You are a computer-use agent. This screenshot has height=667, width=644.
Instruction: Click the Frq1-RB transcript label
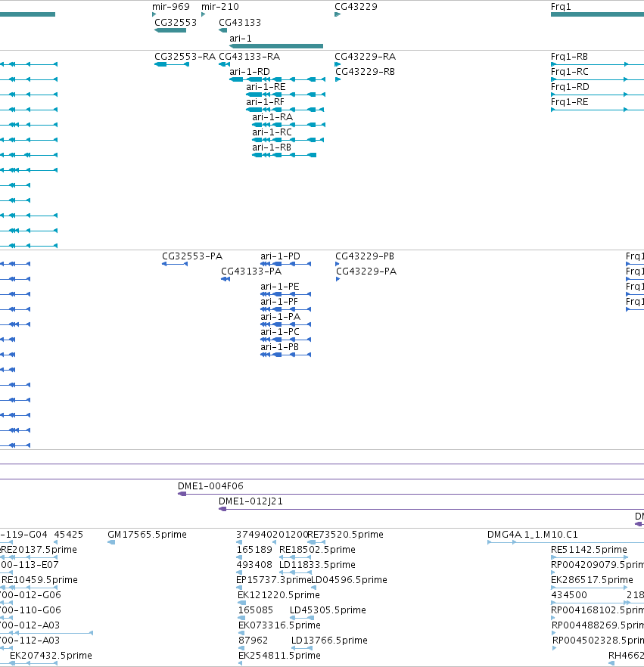[569, 57]
